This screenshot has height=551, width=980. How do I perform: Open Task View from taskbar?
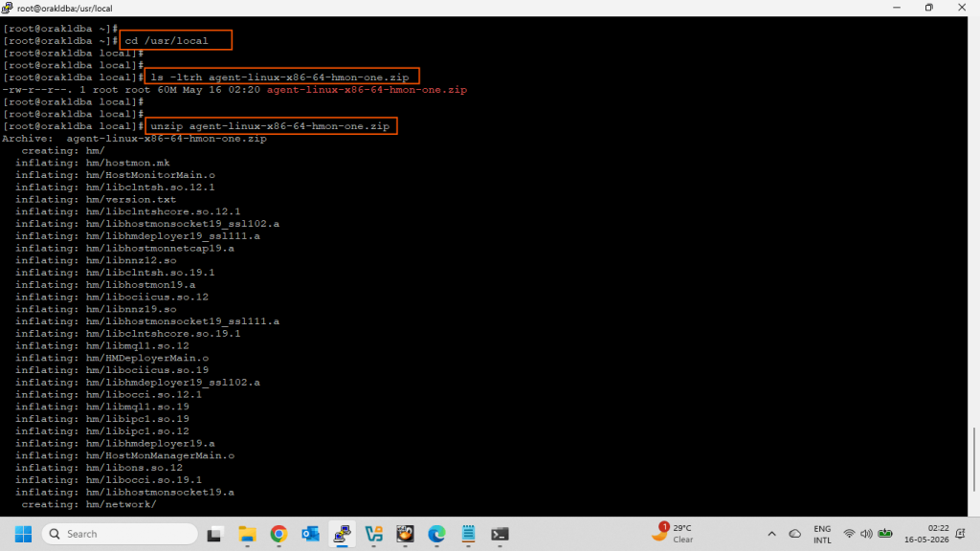point(214,534)
